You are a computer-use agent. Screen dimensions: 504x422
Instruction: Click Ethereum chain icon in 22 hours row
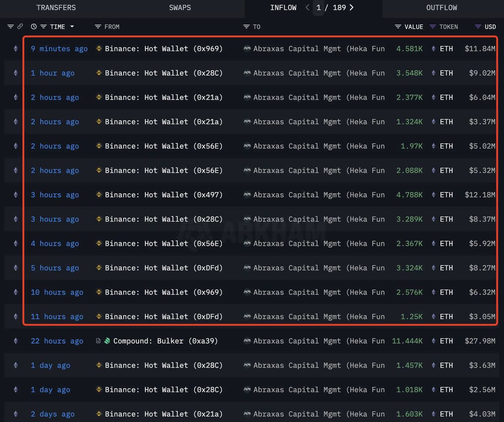pos(16,341)
